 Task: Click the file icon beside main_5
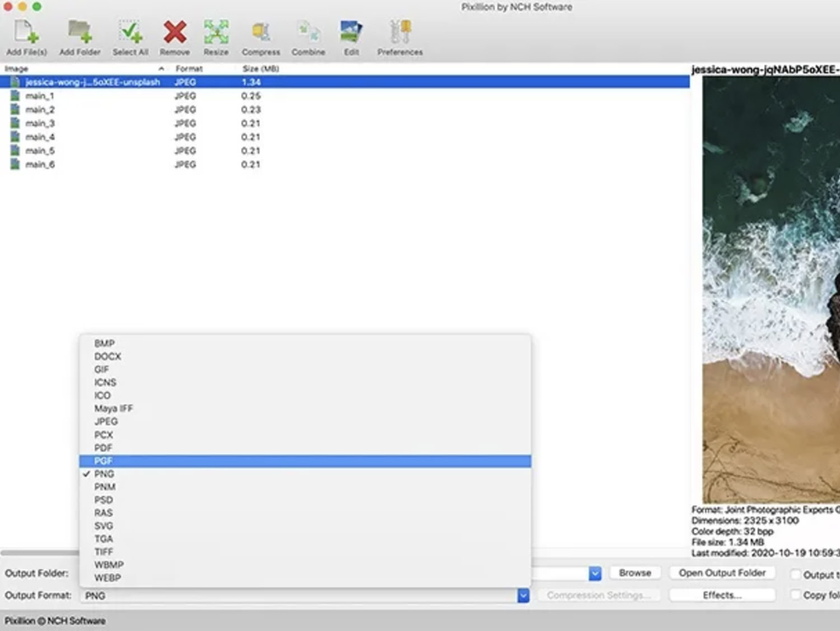15,151
